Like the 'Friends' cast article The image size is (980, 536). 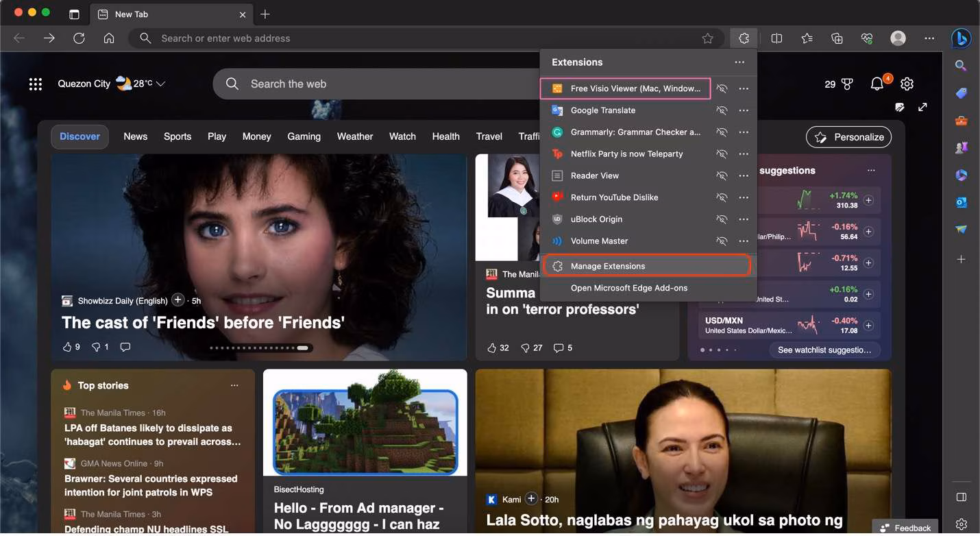67,347
